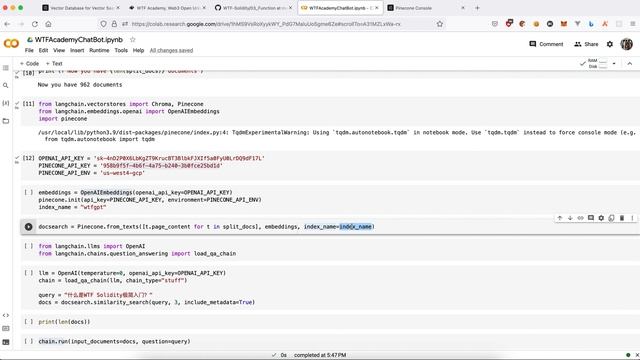Open the Files sidebar panel
This screenshot has width=640, height=360.
point(6,121)
